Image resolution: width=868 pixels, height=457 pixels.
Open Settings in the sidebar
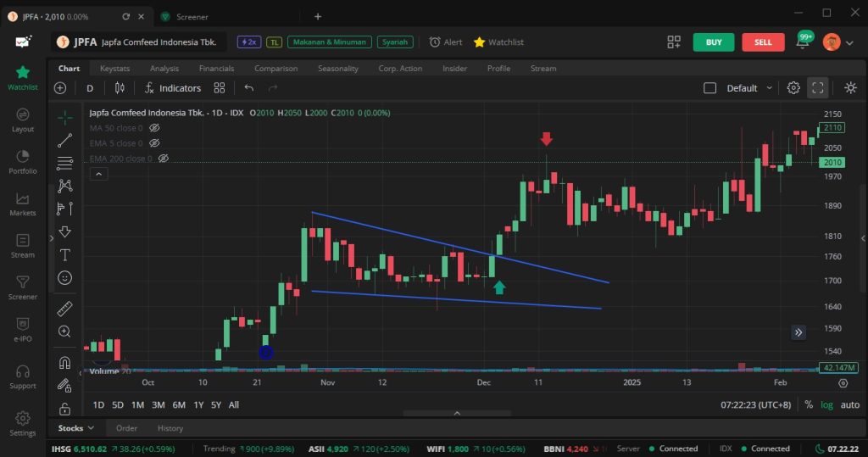[x=23, y=424]
